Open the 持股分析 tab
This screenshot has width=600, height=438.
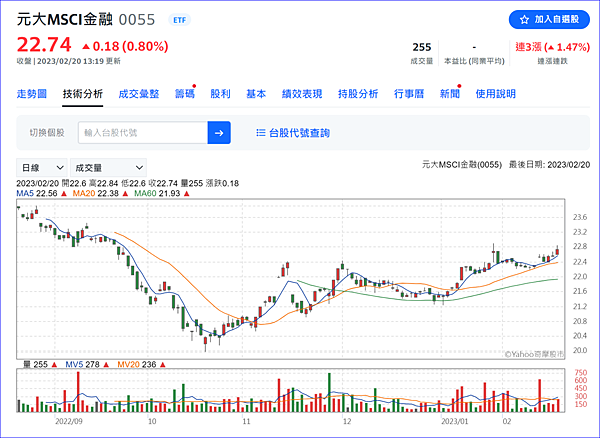[x=358, y=94]
